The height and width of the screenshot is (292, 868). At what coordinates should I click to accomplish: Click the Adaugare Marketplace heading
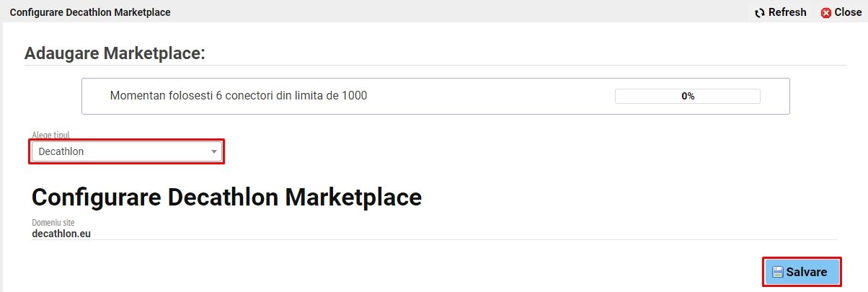coord(115,53)
